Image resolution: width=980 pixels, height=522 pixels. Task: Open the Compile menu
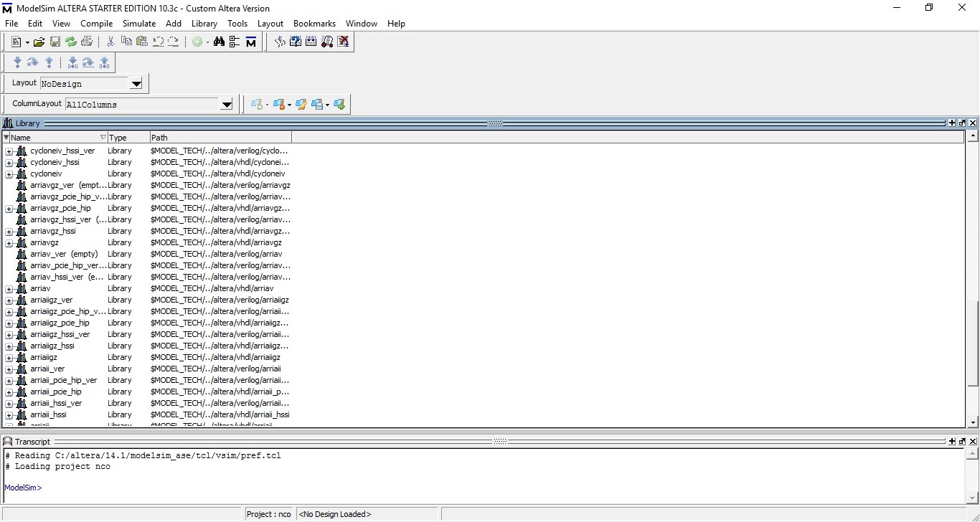(97, 24)
